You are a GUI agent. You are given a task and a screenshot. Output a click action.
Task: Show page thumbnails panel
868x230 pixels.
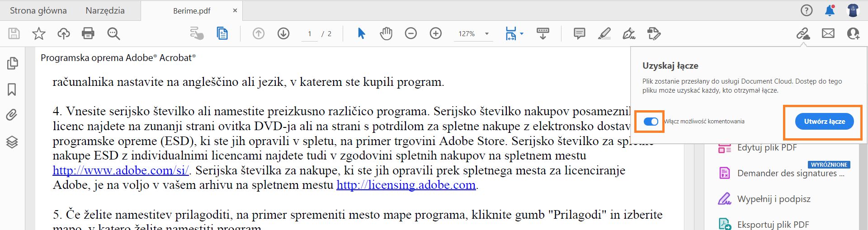[x=13, y=63]
